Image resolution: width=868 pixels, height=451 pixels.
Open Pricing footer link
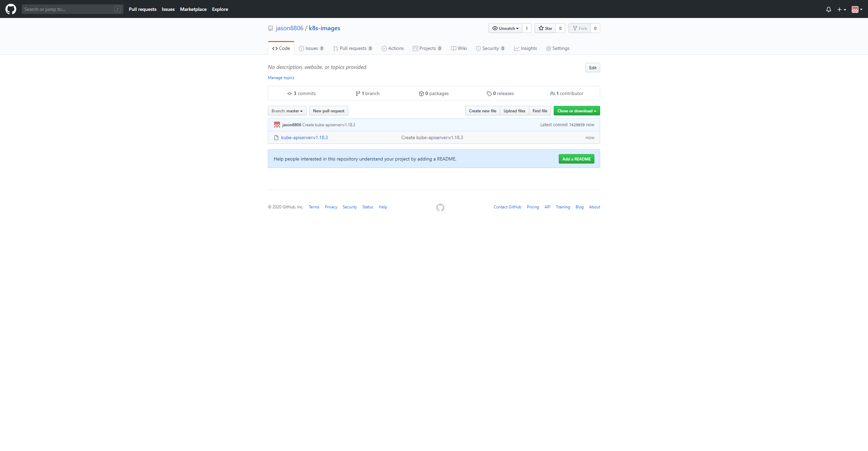click(x=533, y=207)
